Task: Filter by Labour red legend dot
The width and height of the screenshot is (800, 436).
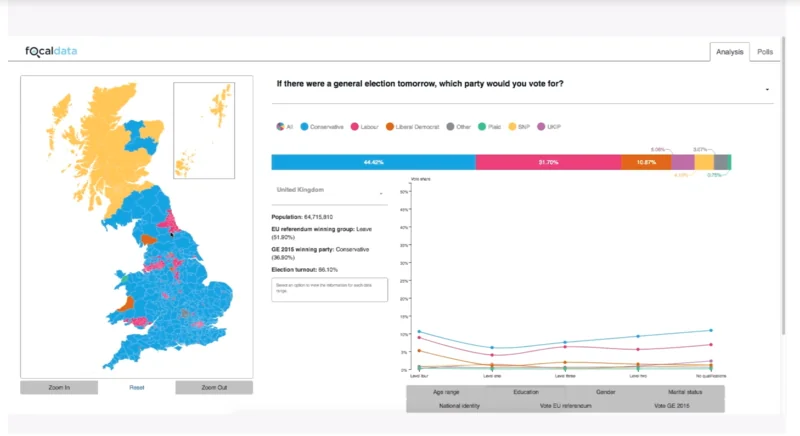Action: [355, 126]
